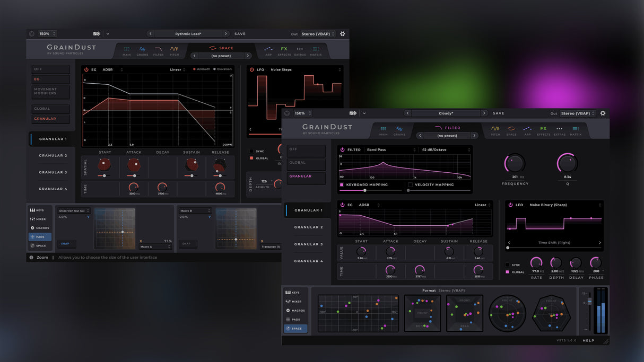Click the first SNAP button under Distortion Out Gain

[66, 244]
